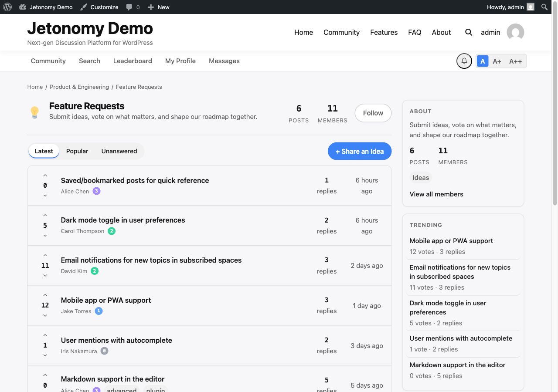The width and height of the screenshot is (558, 392).
Task: Click the up chevron on Saved/bookmarked posts
Action: (45, 175)
